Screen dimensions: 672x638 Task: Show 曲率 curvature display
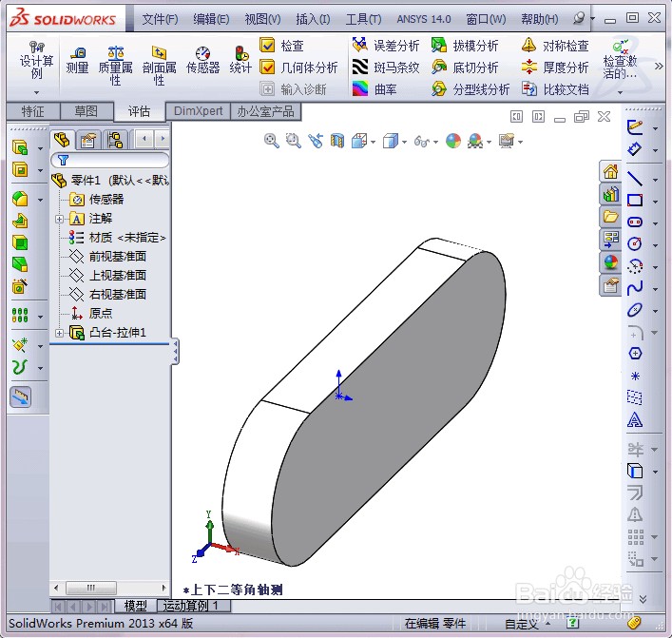coord(374,89)
